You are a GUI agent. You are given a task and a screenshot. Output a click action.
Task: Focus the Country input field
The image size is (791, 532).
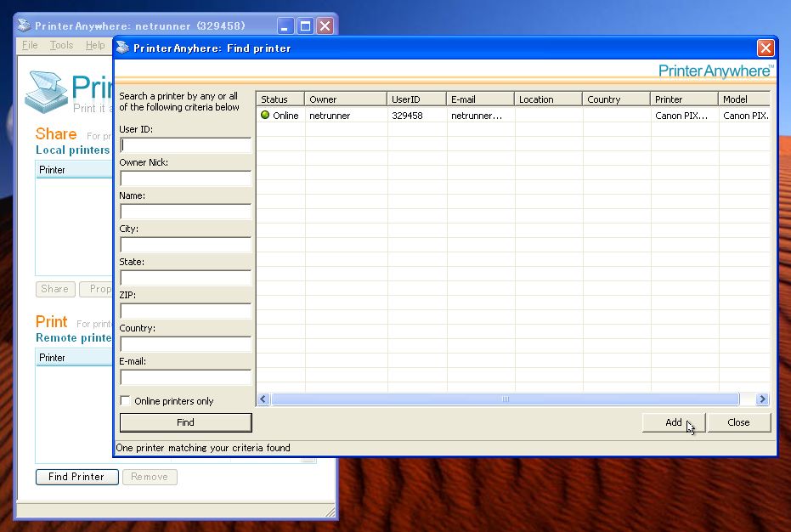185,344
